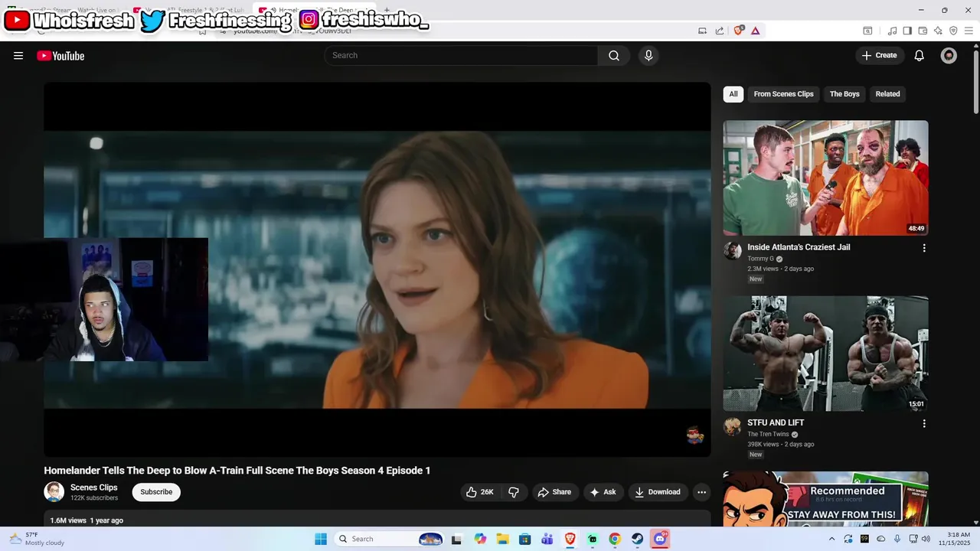
Task: Click the Brave Shields lion icon
Action: [x=739, y=31]
